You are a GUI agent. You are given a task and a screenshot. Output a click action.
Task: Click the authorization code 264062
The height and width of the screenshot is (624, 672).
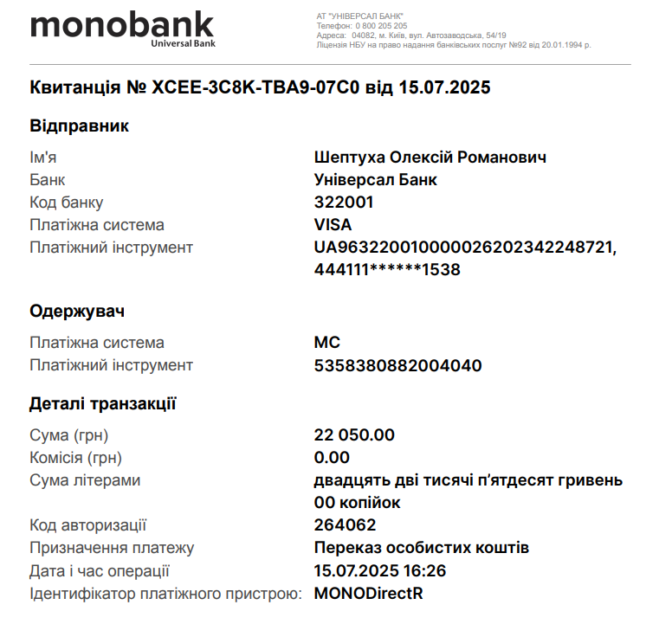[345, 524]
